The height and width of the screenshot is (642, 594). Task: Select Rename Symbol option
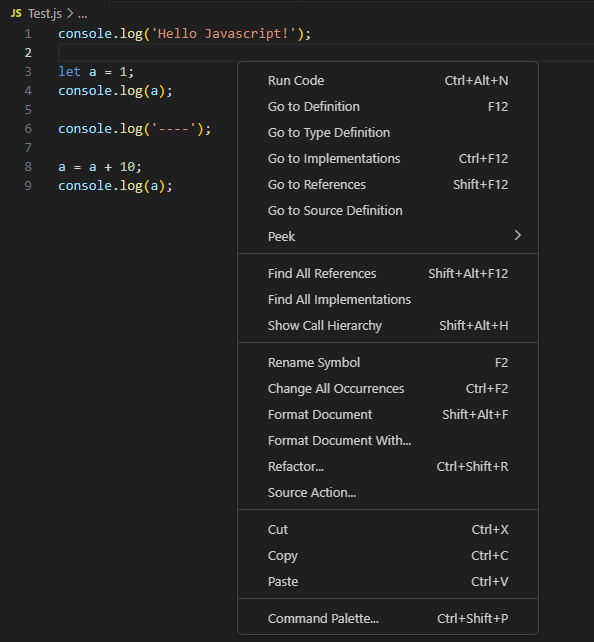point(388,363)
